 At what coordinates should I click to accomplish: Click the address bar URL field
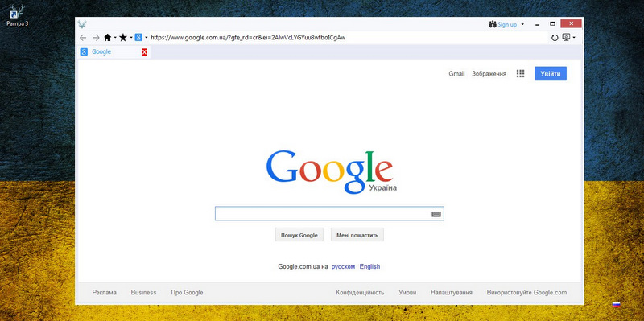(349, 38)
